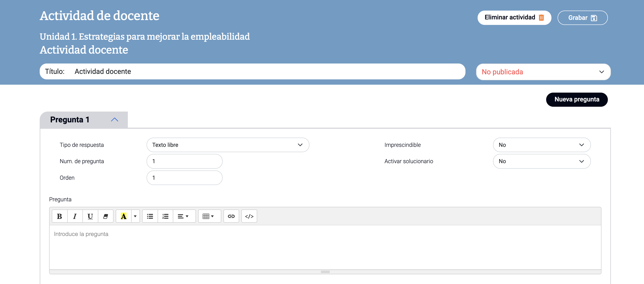
Task: Click the underline formatting icon
Action: coord(90,216)
